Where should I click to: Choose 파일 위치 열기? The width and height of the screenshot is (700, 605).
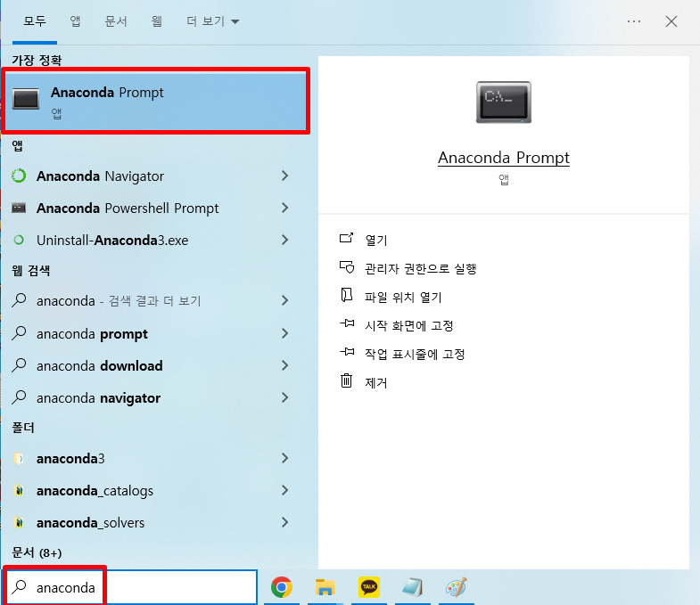(x=403, y=297)
